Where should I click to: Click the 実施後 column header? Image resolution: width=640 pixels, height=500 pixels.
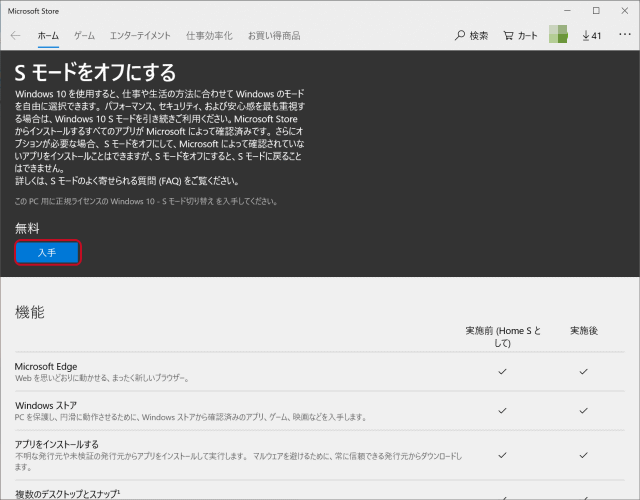pos(584,331)
